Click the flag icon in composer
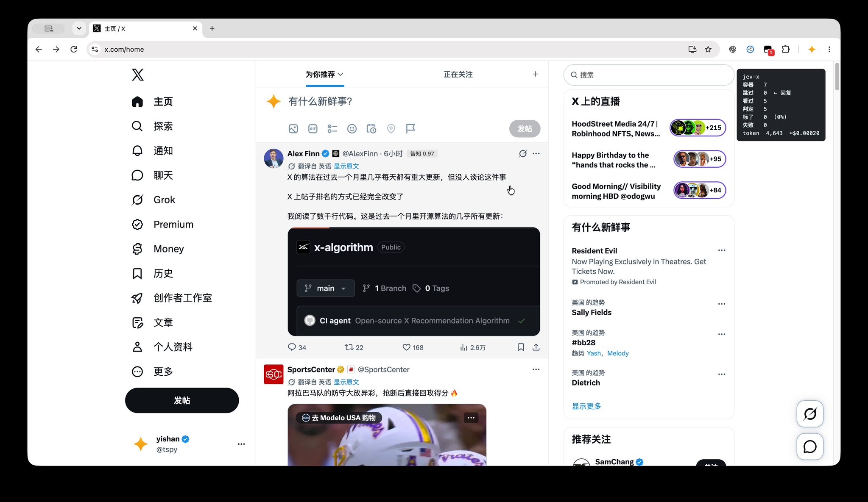Viewport: 868px width, 502px height. pyautogui.click(x=410, y=129)
